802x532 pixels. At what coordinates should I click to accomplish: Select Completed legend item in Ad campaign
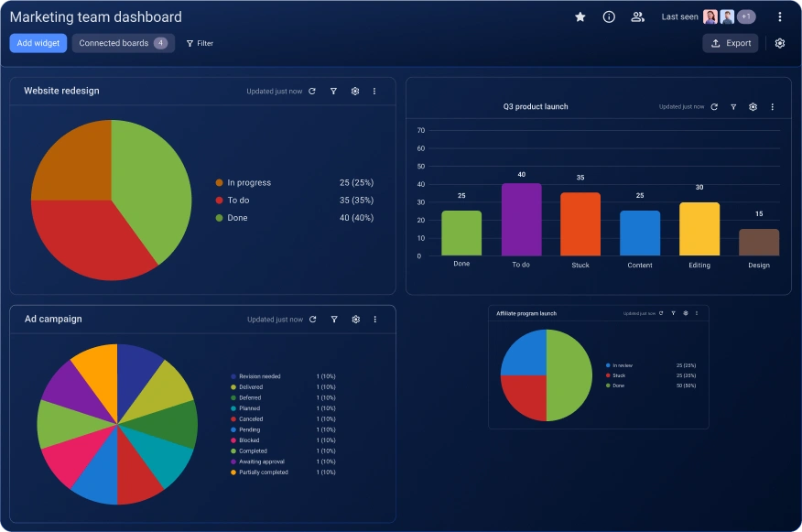click(x=283, y=451)
